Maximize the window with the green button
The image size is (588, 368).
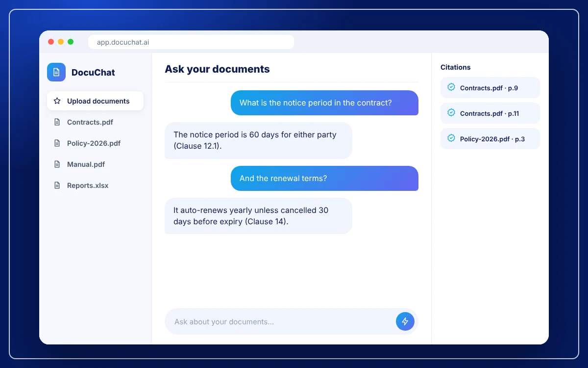point(71,42)
